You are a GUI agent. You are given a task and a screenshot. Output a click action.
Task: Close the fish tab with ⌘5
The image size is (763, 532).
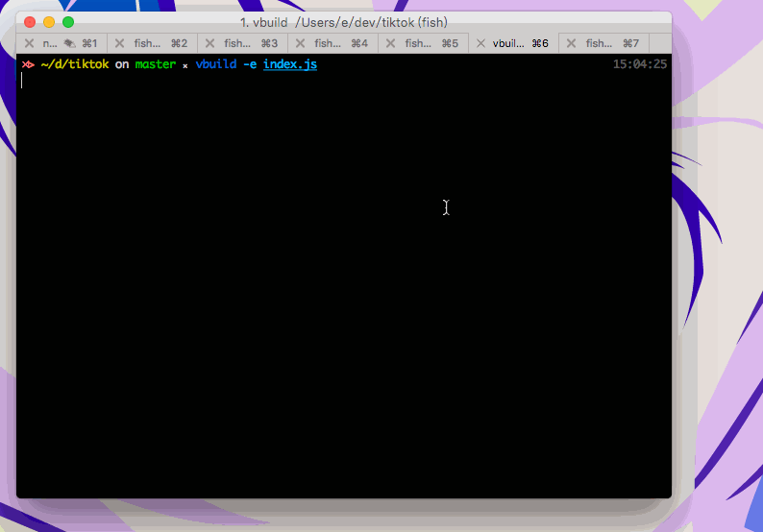[390, 43]
